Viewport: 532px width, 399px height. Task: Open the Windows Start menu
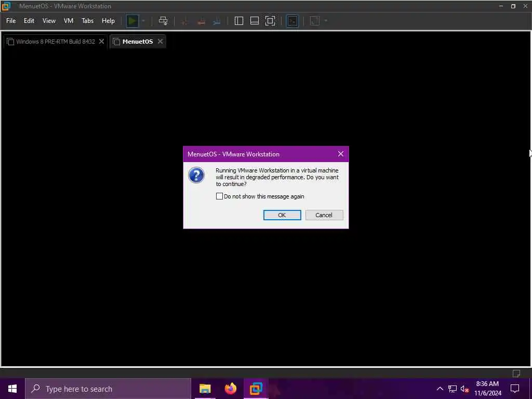tap(12, 389)
